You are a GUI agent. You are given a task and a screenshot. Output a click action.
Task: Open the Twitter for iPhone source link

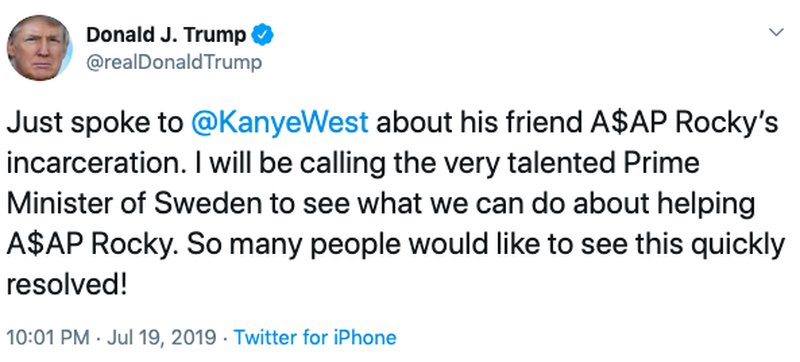click(314, 338)
